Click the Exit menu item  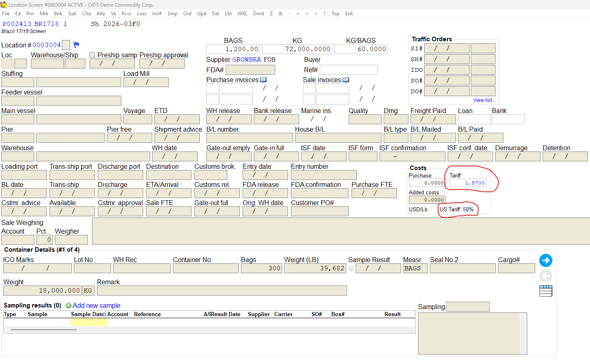click(x=349, y=14)
